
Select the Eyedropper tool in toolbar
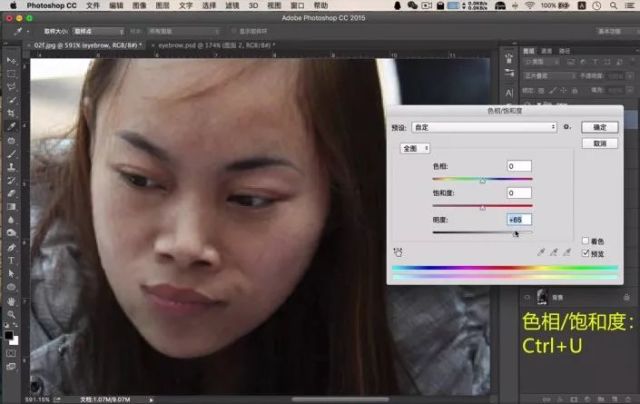11,126
